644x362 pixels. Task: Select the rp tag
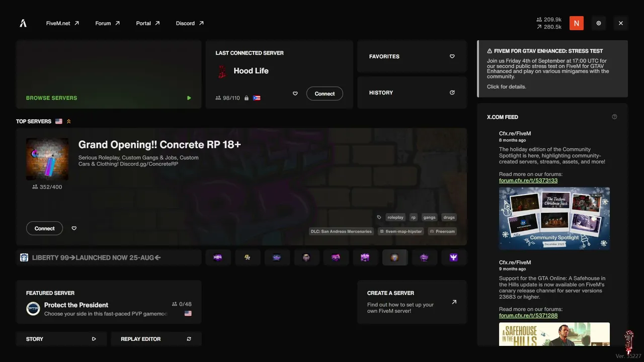coord(414,217)
